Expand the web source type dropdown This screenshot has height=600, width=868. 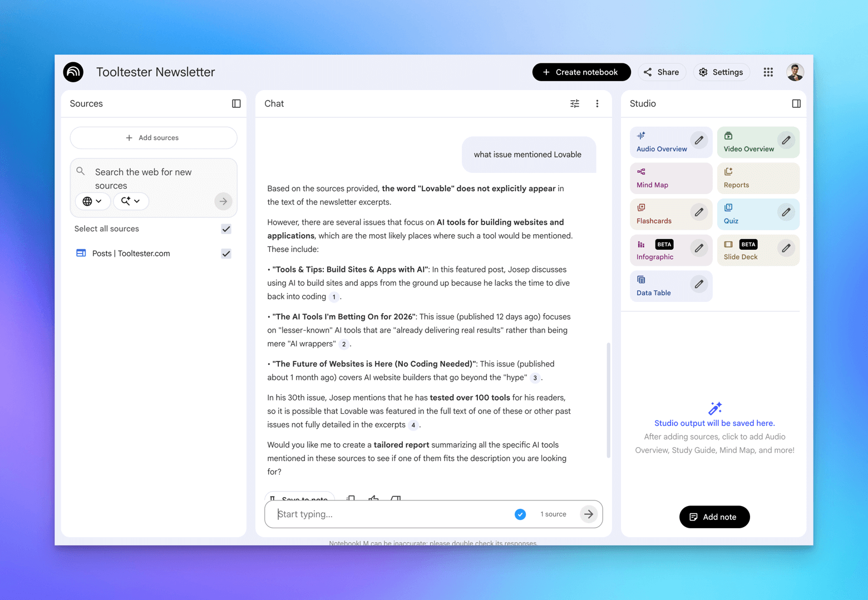coord(92,201)
